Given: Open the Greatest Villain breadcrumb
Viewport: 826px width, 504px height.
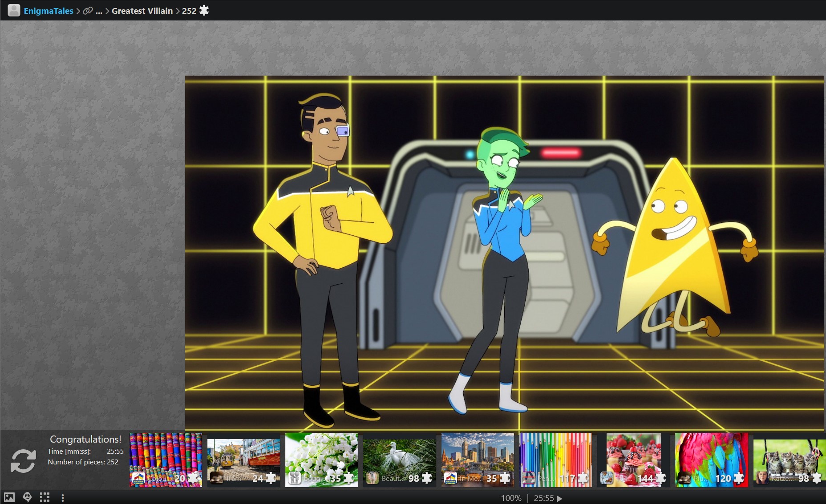Looking at the screenshot, I should (x=142, y=11).
